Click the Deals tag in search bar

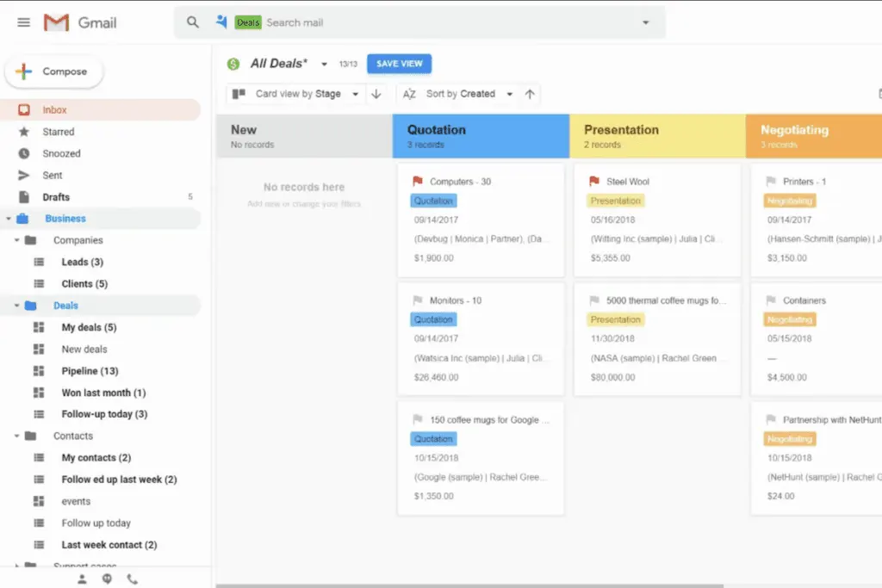248,22
